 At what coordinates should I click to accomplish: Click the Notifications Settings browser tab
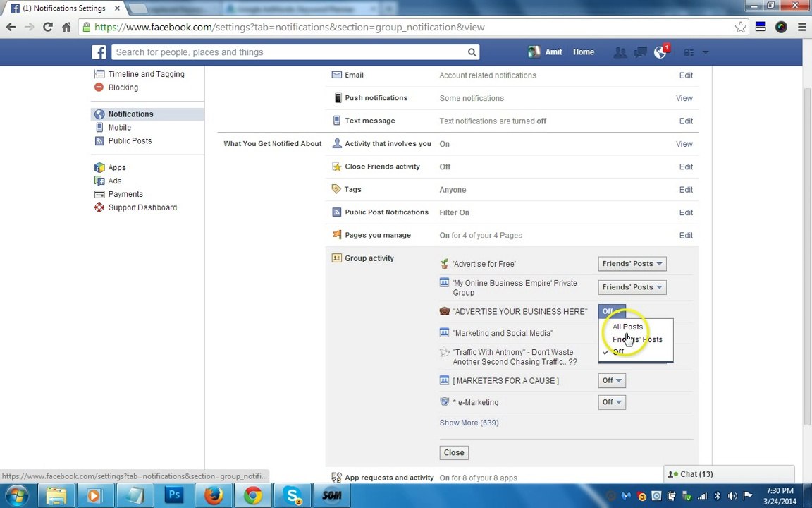coord(65,8)
